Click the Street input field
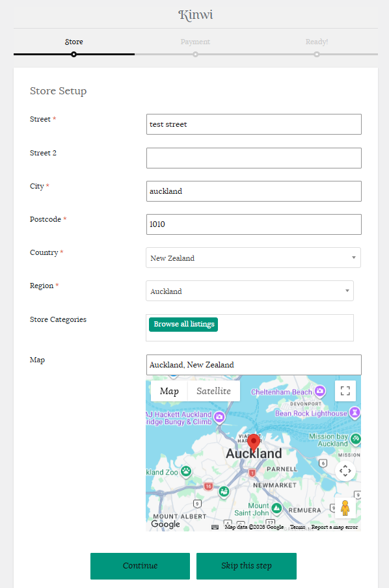 pos(254,124)
